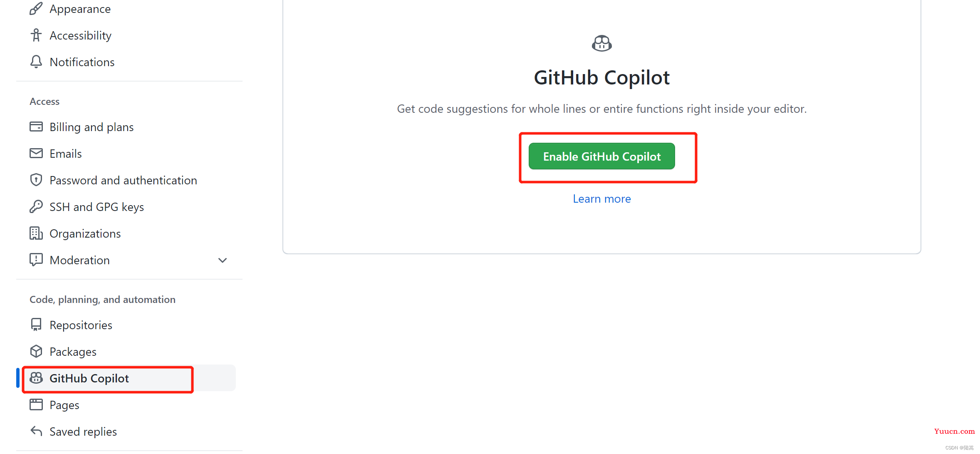Click the Moderation chevron expander arrow
980x454 pixels.
(x=223, y=260)
